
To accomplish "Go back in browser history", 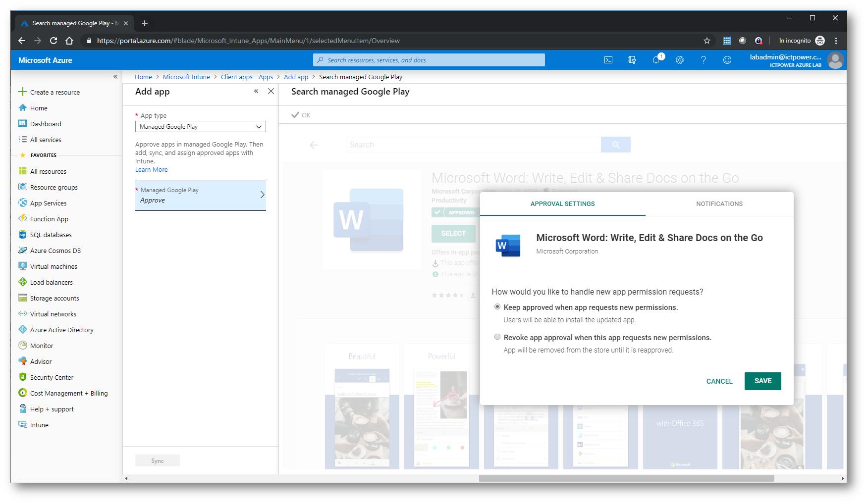I will tap(22, 41).
